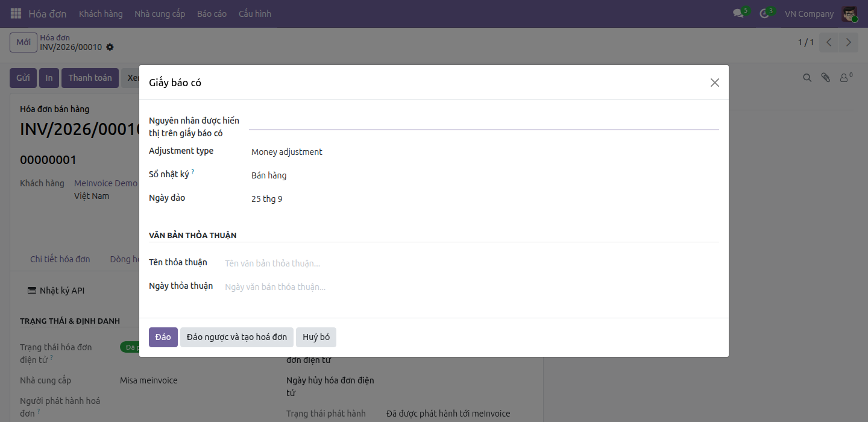Click the search magnifier icon in chatter
This screenshot has width=868, height=422.
pos(807,78)
